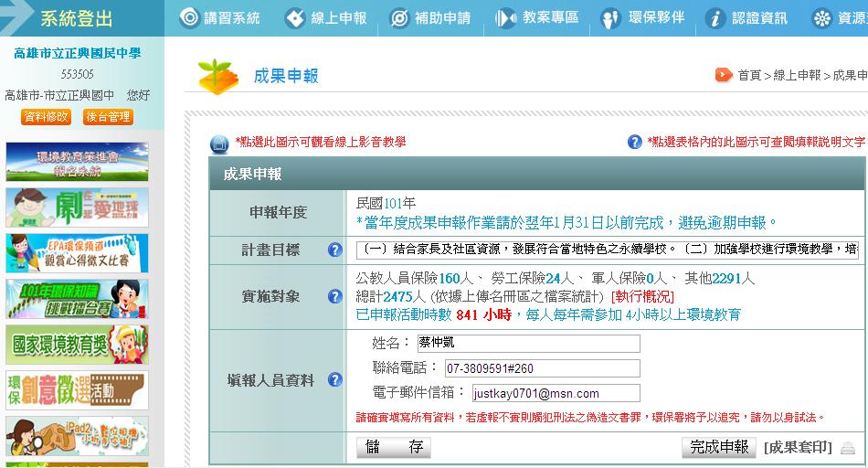Click the blue question mark near 填報說明文字

coord(635,143)
